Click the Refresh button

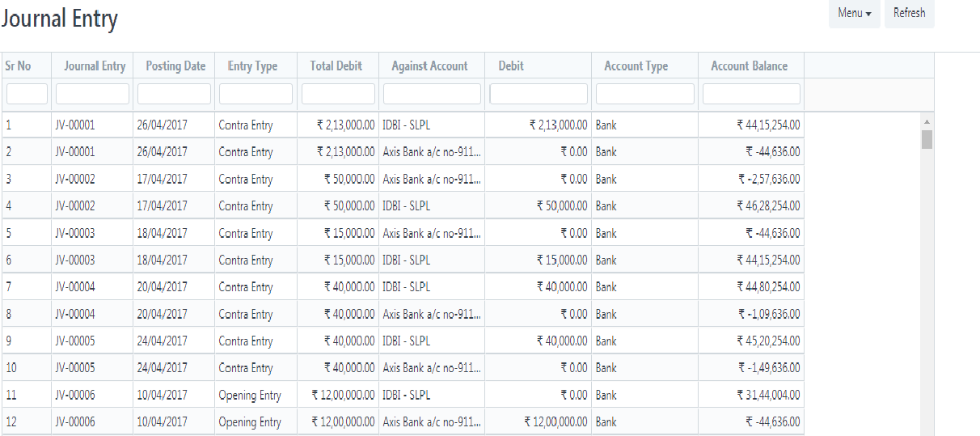tap(909, 14)
